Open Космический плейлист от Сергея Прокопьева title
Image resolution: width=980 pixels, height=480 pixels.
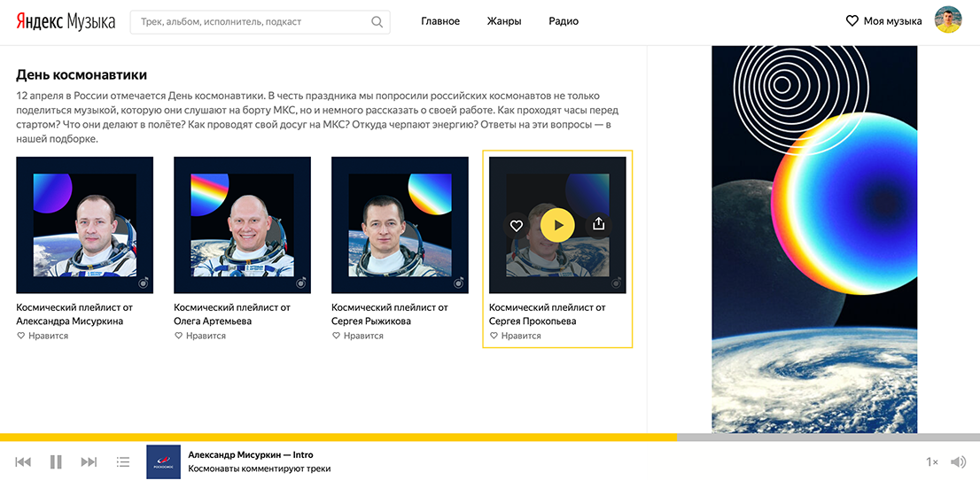(547, 314)
